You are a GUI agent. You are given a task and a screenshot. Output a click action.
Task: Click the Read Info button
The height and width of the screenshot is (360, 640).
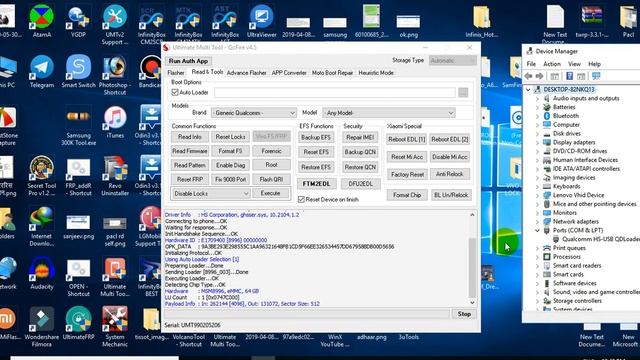pyautogui.click(x=190, y=137)
